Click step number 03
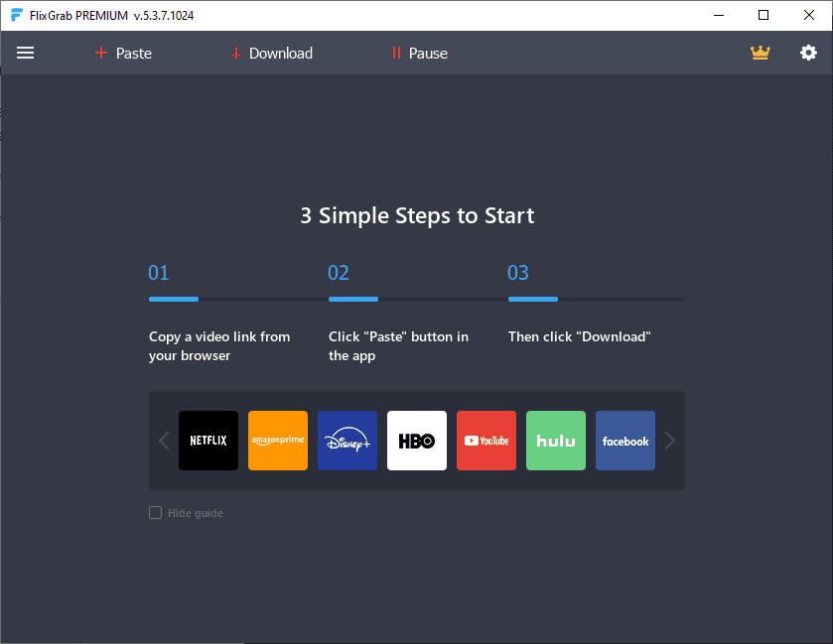Image resolution: width=833 pixels, height=644 pixels. pyautogui.click(x=518, y=273)
